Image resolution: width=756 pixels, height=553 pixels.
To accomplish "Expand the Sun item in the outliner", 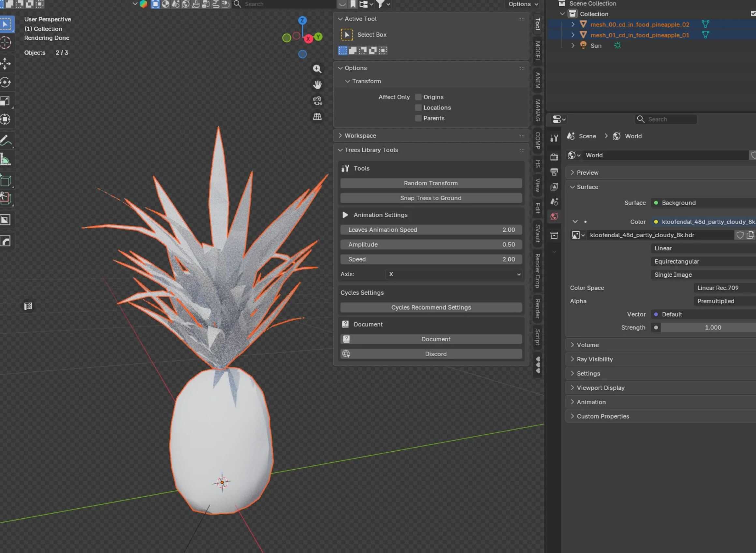I will tap(573, 46).
